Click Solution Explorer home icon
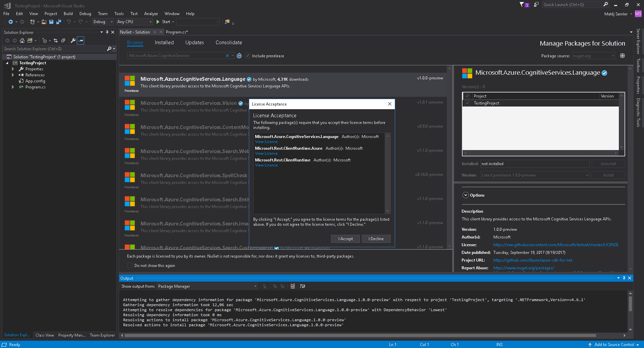 [x=22, y=41]
